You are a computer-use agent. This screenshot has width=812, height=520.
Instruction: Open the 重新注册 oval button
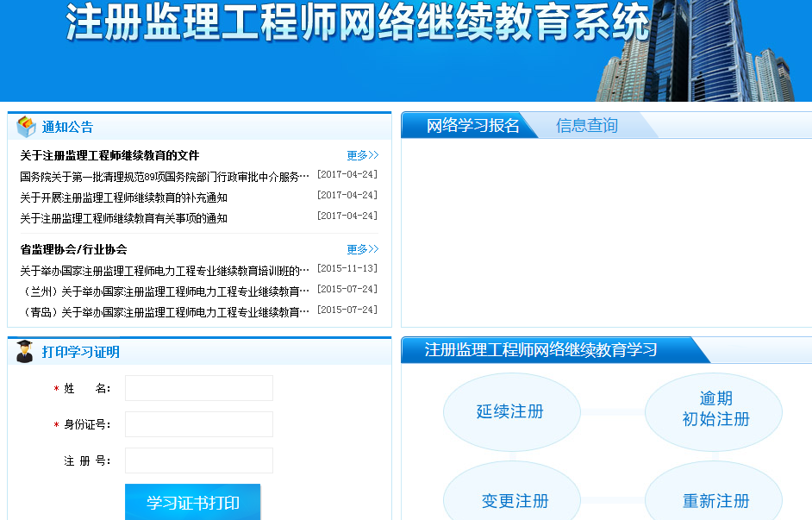[x=715, y=498]
